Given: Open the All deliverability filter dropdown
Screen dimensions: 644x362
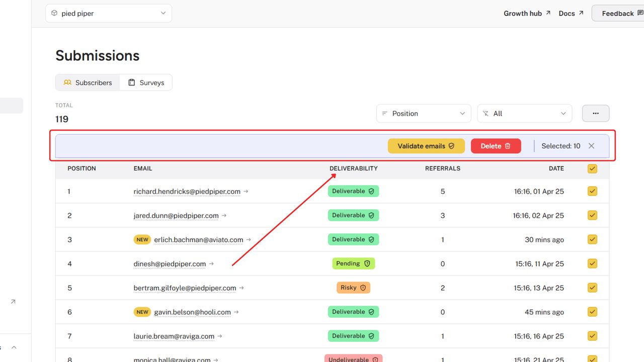Looking at the screenshot, I should (x=524, y=113).
